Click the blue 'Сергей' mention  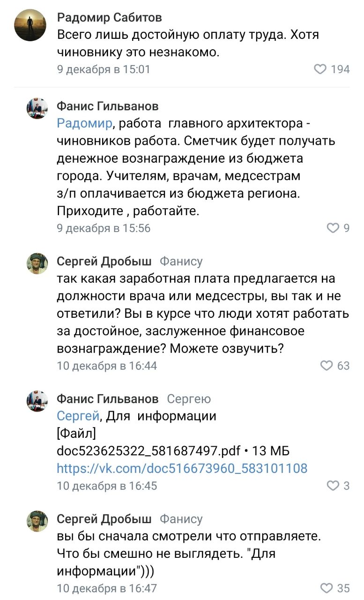78,416
